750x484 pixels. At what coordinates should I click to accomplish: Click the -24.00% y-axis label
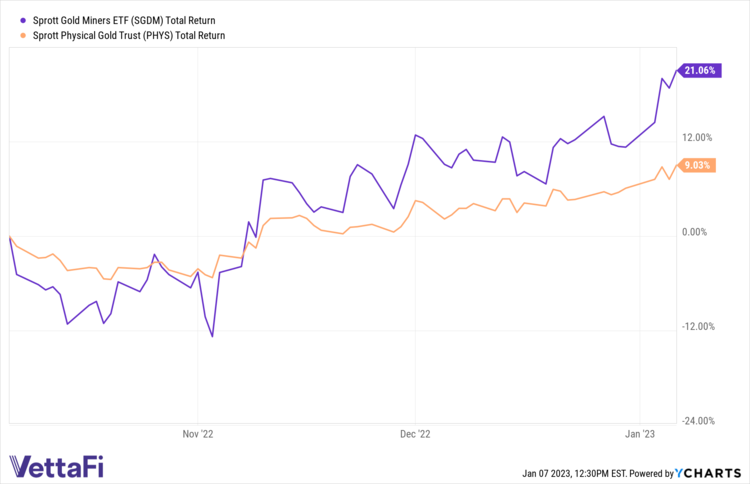696,420
